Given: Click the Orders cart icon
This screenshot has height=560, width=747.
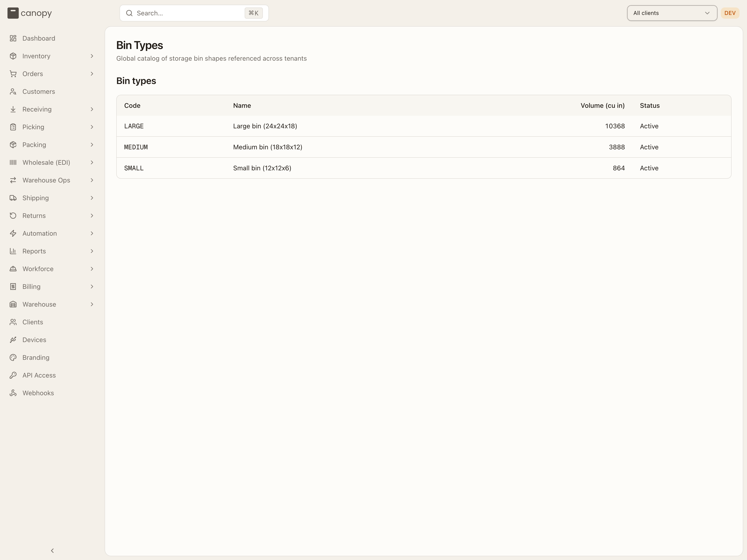Looking at the screenshot, I should click(13, 74).
